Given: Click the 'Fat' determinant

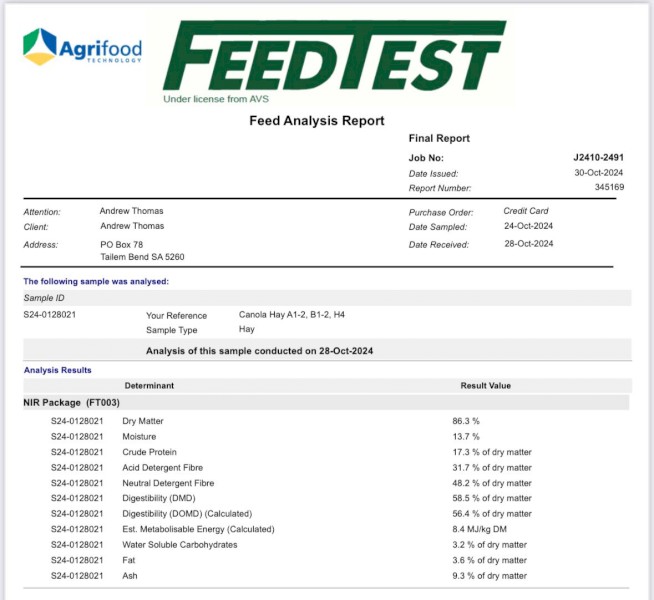Looking at the screenshot, I should click(128, 560).
